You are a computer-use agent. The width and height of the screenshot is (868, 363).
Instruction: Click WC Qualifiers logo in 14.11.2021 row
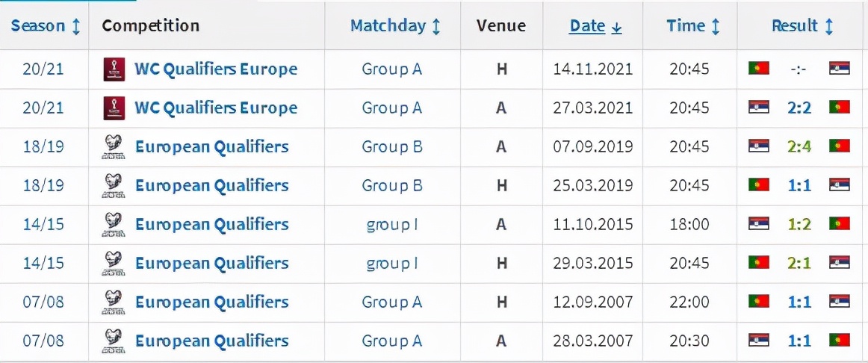113,69
